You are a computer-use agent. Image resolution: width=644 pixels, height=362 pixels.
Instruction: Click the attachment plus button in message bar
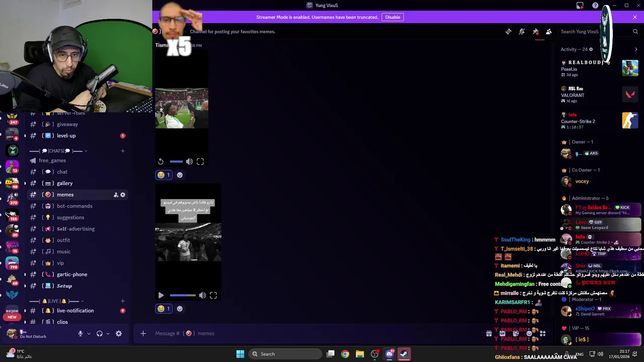[143, 333]
